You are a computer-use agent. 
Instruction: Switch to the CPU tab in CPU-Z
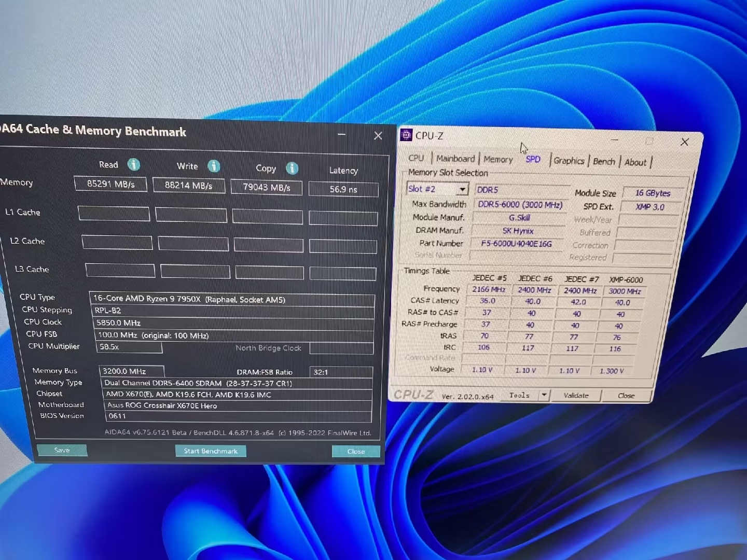click(x=416, y=158)
